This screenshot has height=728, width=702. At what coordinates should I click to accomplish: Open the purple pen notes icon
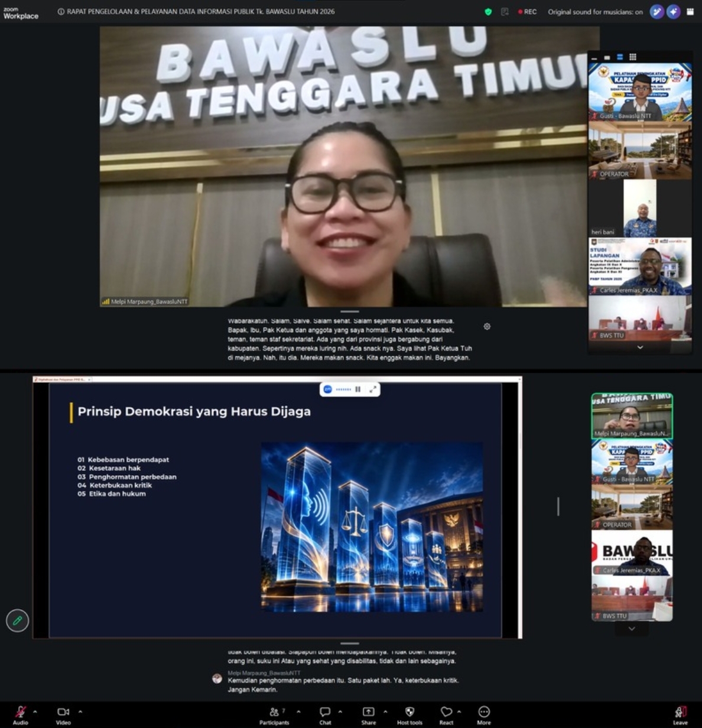[x=656, y=12]
